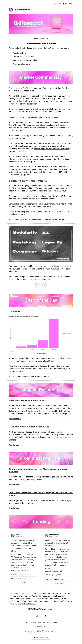
Task: Click the Powered by beehiiv badge
Action: (x=41, y=637)
